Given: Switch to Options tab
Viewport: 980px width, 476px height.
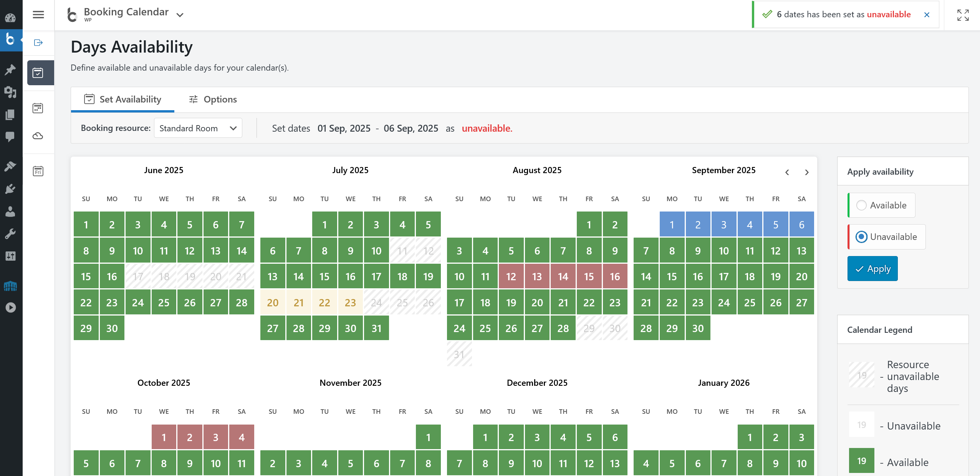Looking at the screenshot, I should coord(213,99).
